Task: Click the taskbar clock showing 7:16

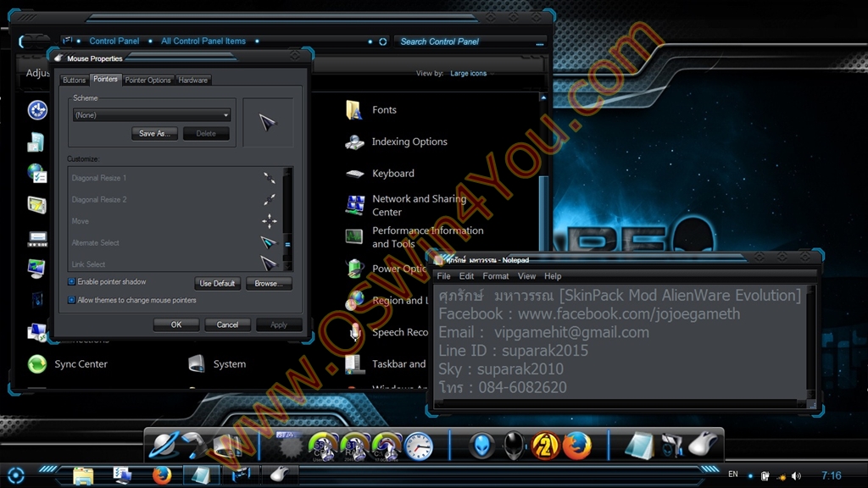Action: (x=831, y=475)
